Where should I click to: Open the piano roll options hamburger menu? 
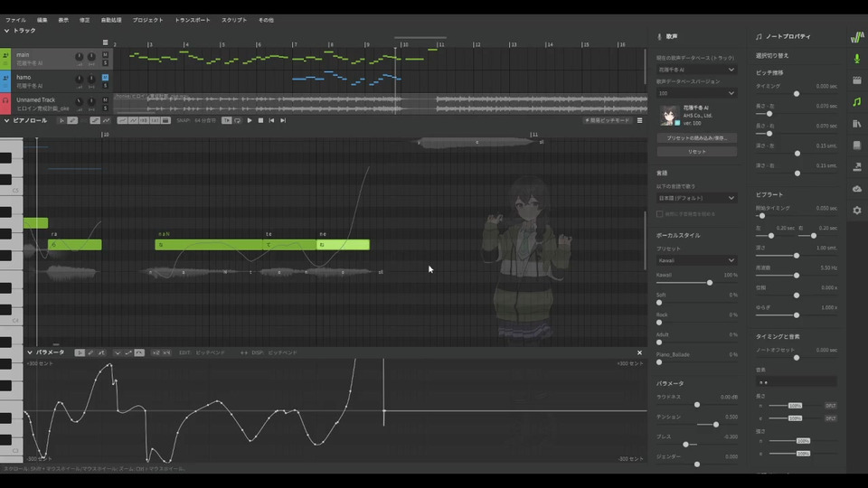click(x=639, y=120)
